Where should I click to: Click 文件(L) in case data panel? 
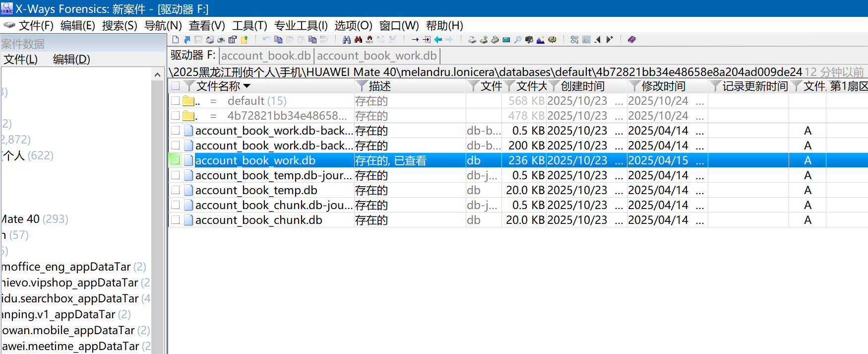(21, 60)
